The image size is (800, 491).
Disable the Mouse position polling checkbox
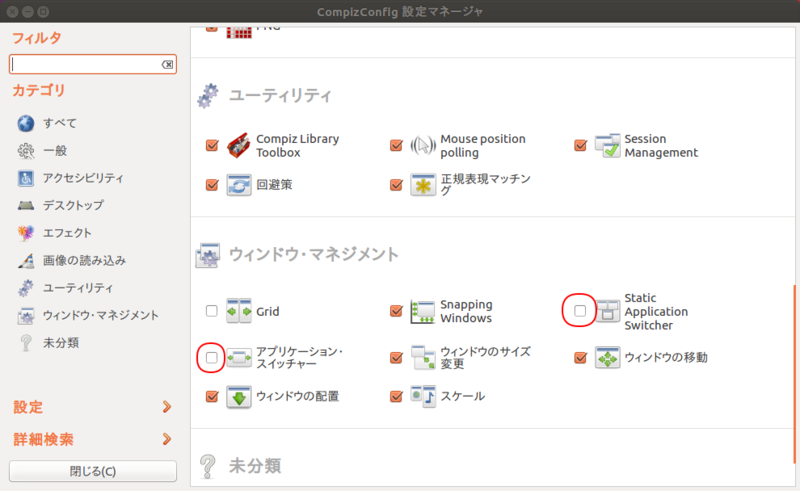point(396,145)
